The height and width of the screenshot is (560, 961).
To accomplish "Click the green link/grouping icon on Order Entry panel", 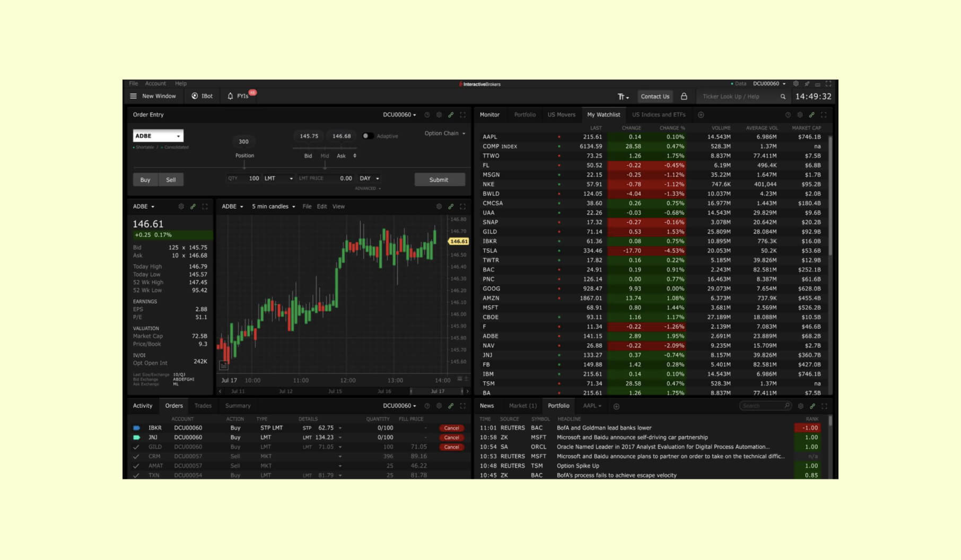I will [450, 115].
